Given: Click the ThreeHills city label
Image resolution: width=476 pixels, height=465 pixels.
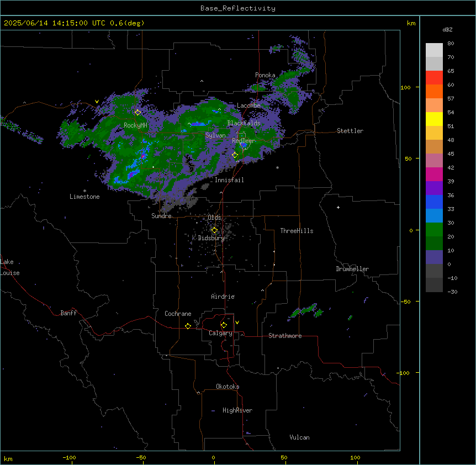Looking at the screenshot, I should 297,231.
